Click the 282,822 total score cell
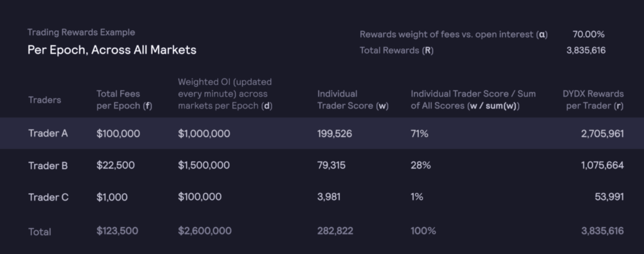 [335, 231]
